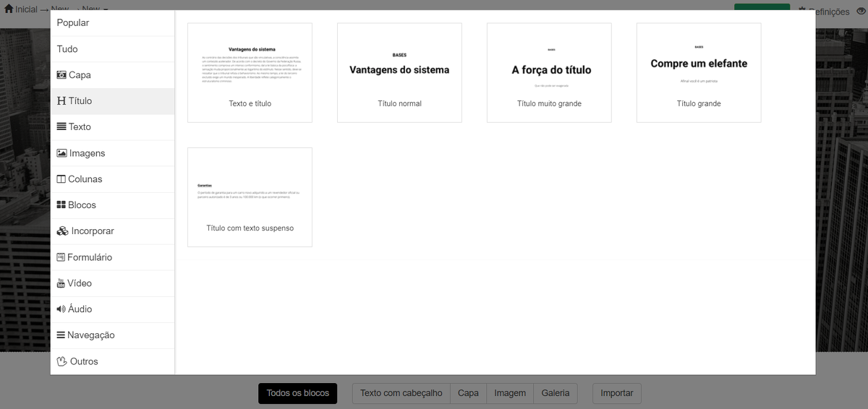Switch to the Tudo category
Viewport: 868px width, 409px height.
[x=67, y=49]
